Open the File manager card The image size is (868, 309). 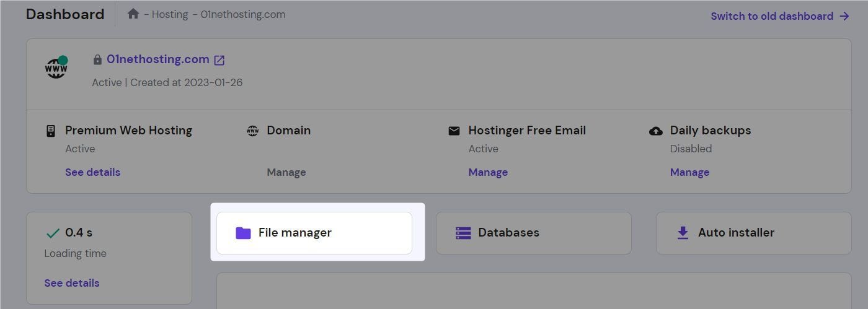click(x=314, y=233)
